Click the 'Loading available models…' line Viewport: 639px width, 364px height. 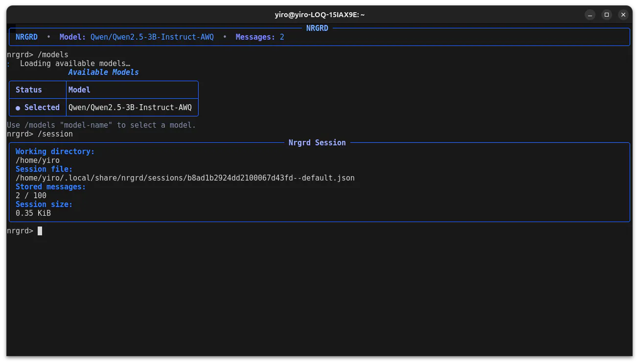pyautogui.click(x=75, y=64)
